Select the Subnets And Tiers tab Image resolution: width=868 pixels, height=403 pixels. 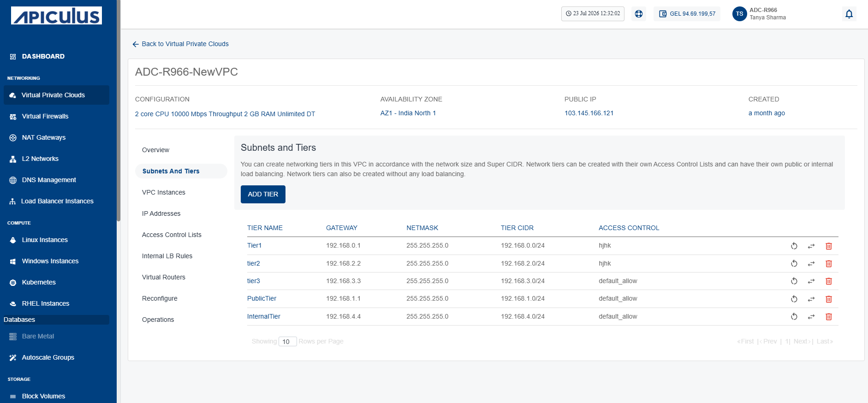coord(181,171)
